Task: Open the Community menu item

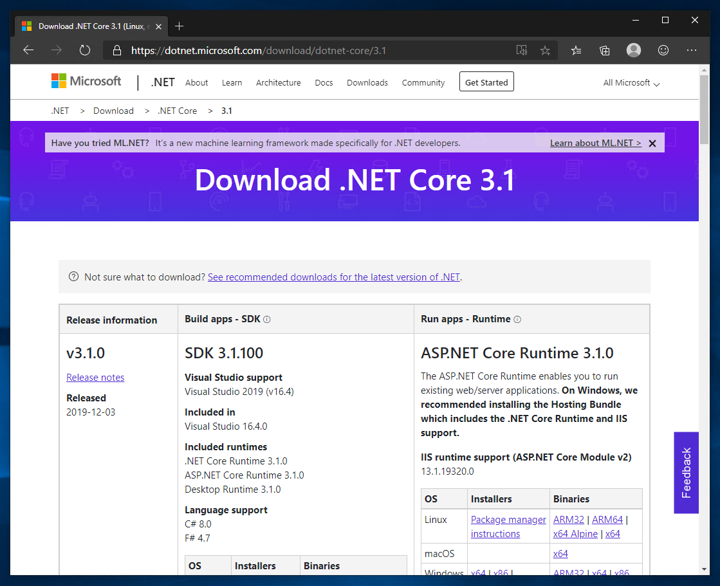Action: point(423,83)
